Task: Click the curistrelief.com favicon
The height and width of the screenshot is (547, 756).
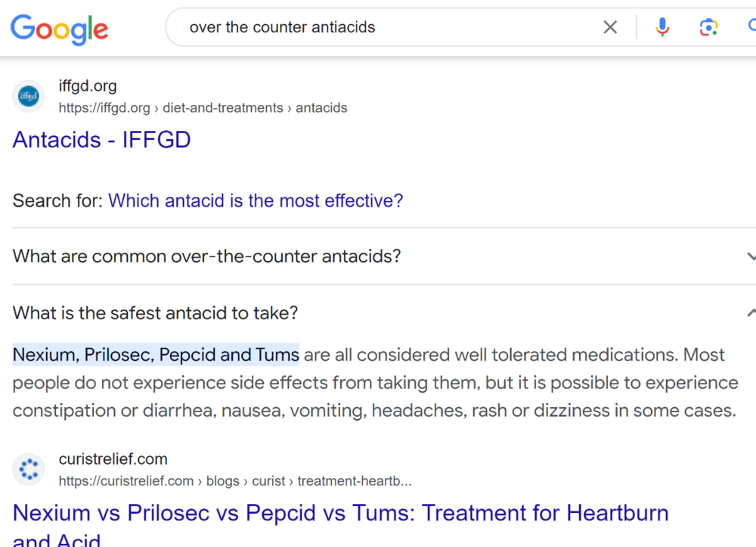Action: 29,470
